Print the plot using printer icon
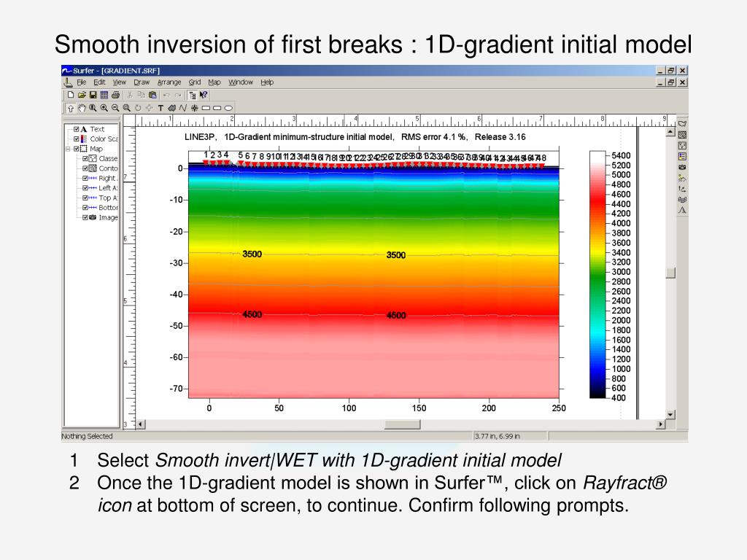747x560 pixels. pos(115,95)
